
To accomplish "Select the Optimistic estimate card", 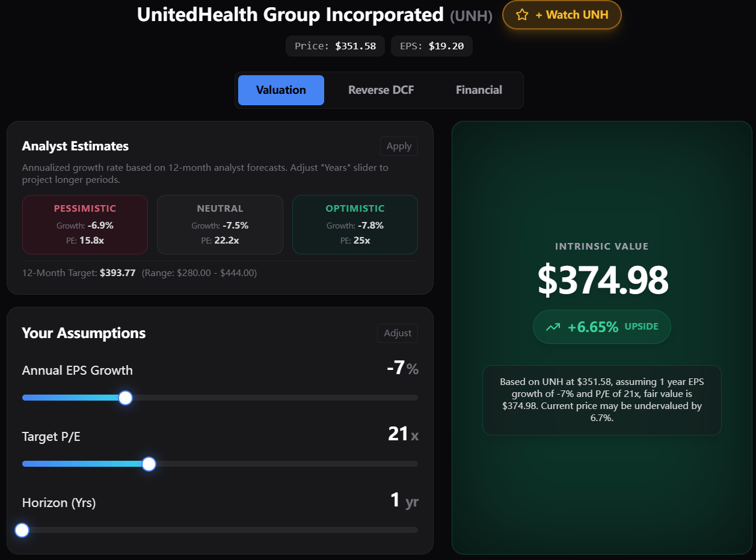I will coord(355,224).
